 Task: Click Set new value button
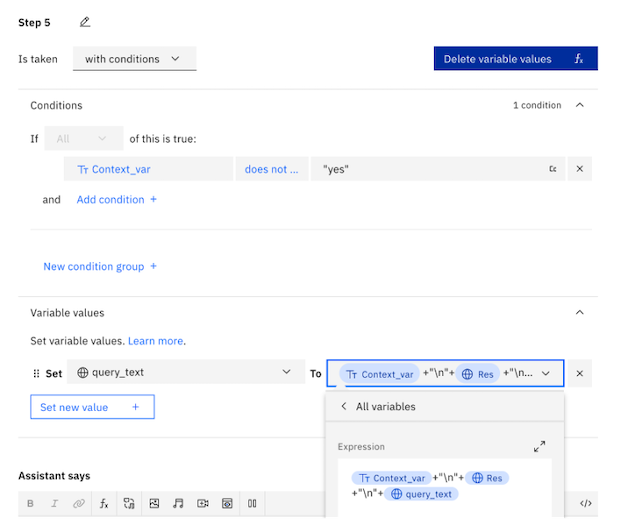coord(92,407)
